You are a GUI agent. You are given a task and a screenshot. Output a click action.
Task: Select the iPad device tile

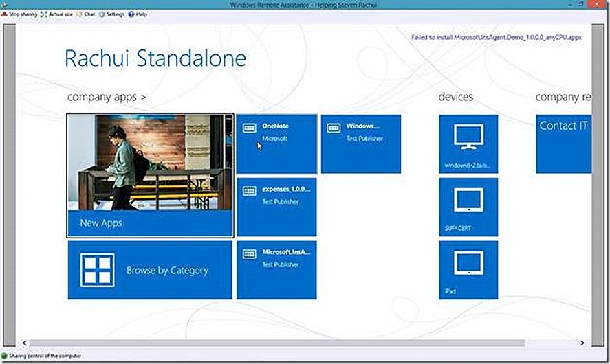[468, 270]
